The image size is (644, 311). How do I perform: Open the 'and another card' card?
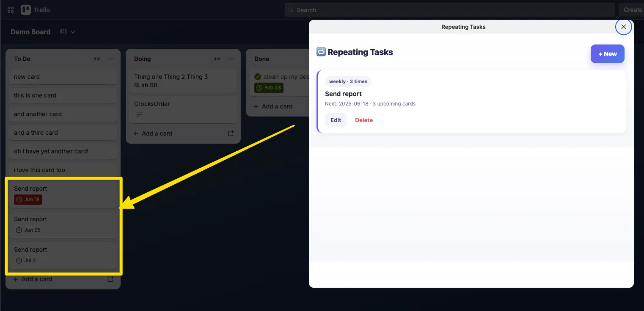click(63, 114)
